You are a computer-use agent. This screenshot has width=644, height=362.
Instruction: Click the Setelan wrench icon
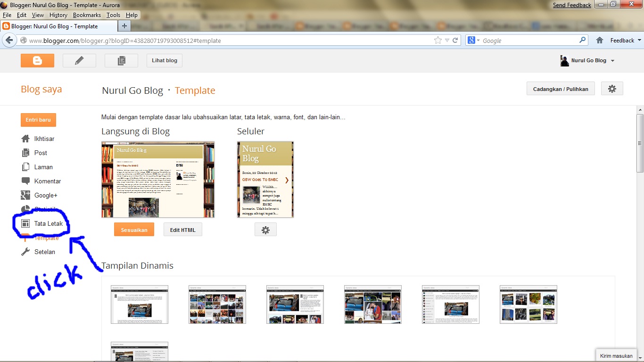click(25, 252)
